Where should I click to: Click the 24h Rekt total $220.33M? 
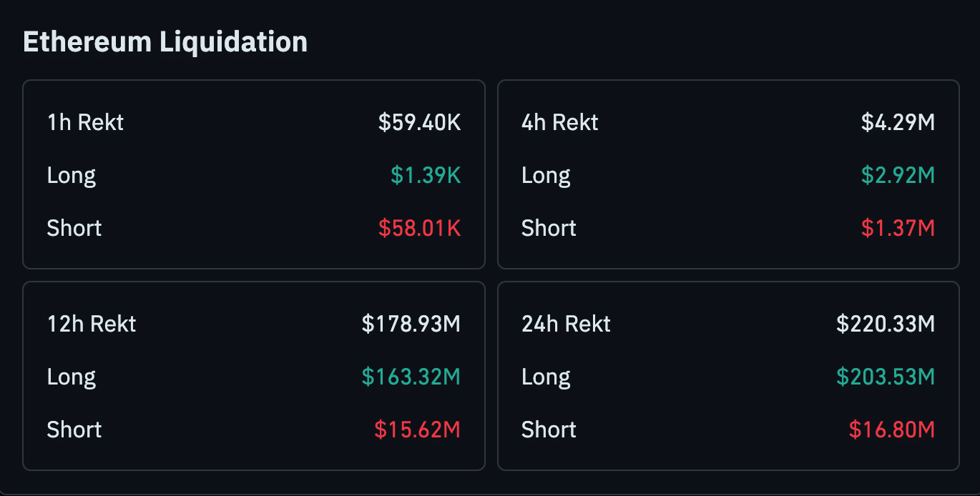coord(886,324)
